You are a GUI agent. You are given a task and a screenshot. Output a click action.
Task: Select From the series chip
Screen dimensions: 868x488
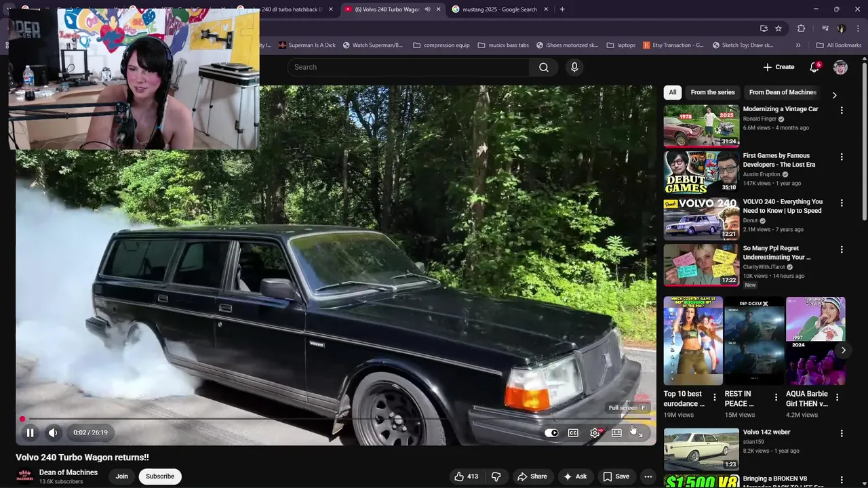click(x=713, y=92)
